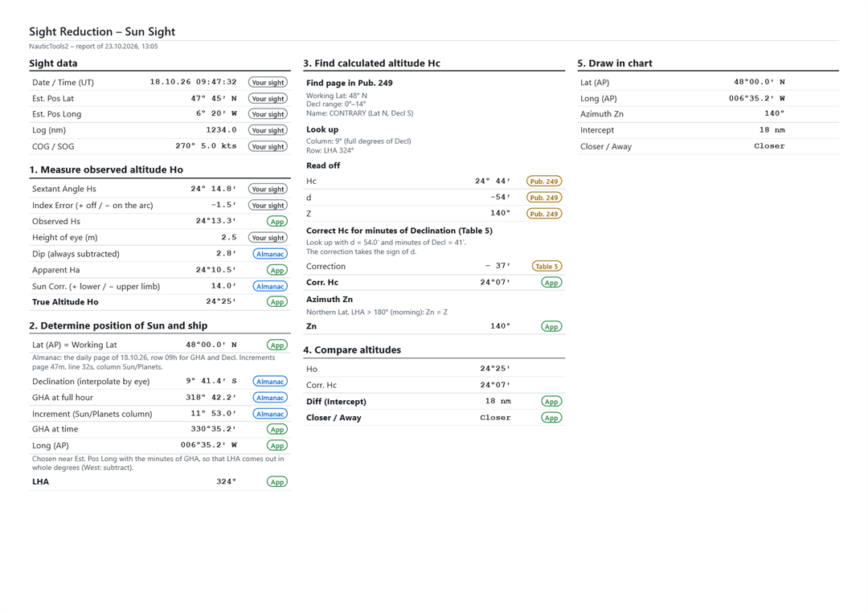Select Height of eye value "2.5"

229,237
